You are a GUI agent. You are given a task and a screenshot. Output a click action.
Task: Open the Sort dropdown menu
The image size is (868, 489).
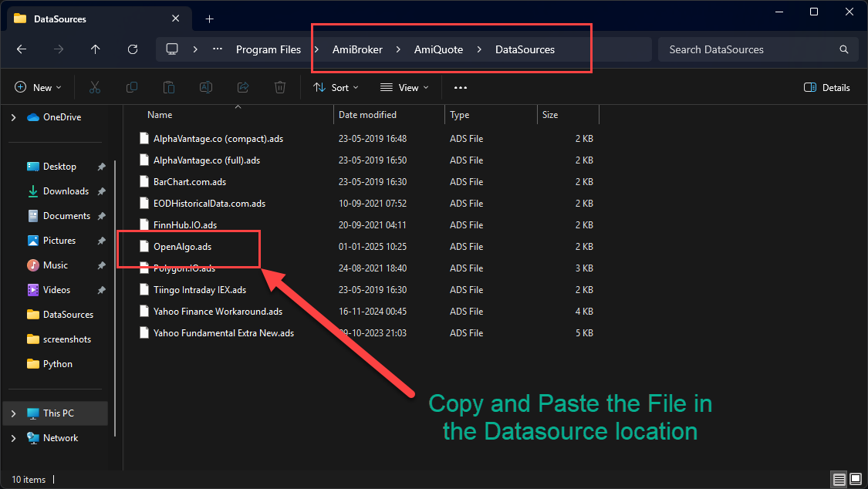click(x=336, y=87)
